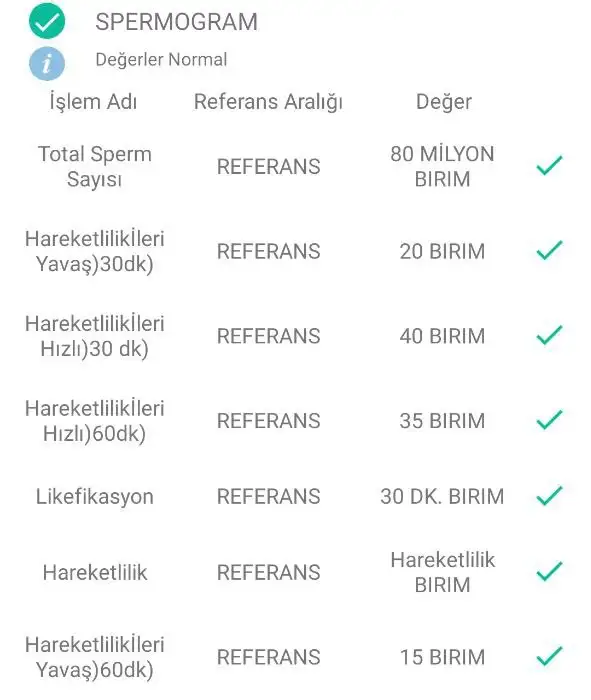Click the green checkmark circle beside SPERMOGRAM
The width and height of the screenshot is (591, 700).
click(47, 21)
